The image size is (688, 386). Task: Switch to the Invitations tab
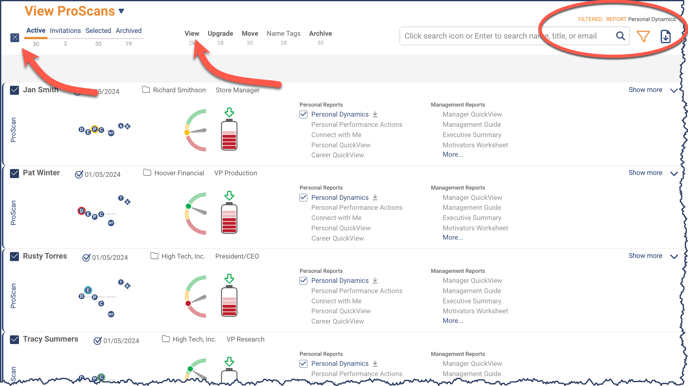(65, 31)
